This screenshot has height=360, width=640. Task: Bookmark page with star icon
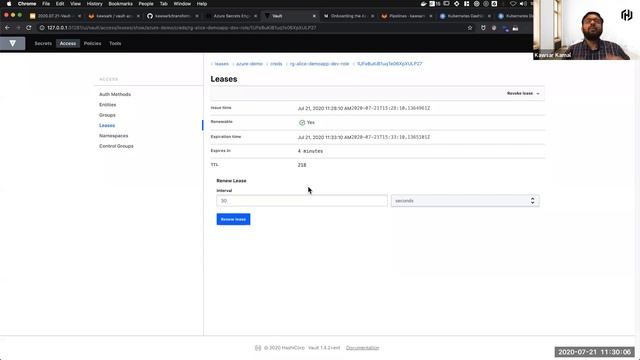[470, 28]
